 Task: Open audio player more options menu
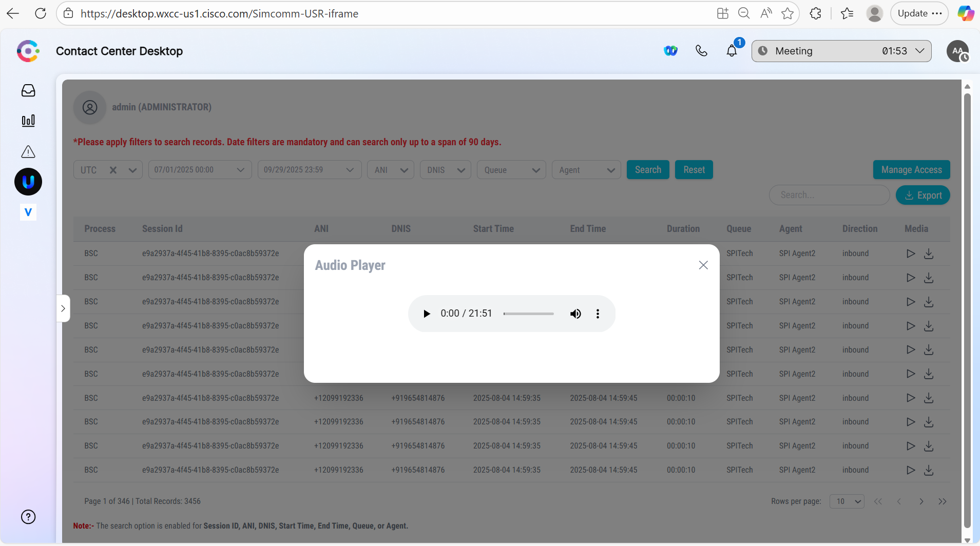(x=598, y=314)
